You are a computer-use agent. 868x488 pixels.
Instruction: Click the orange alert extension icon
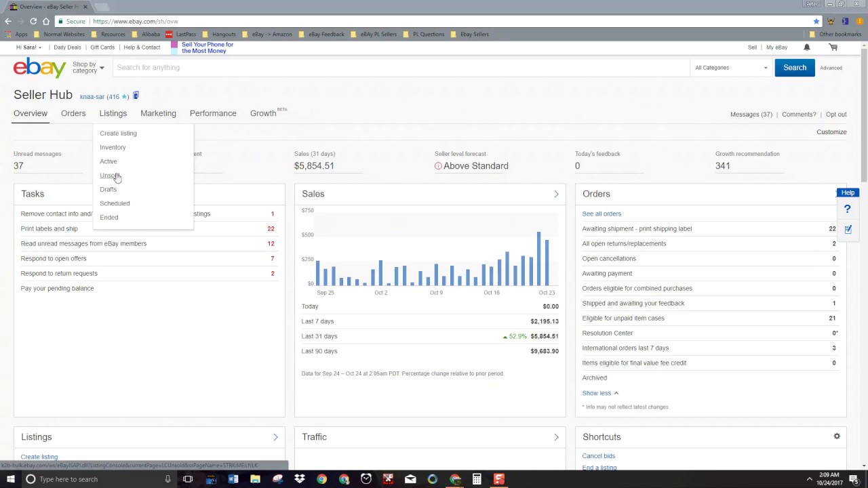(x=859, y=21)
